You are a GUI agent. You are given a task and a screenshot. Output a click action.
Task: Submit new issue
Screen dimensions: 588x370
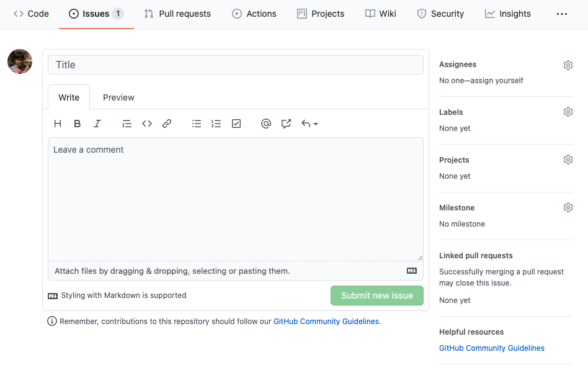pyautogui.click(x=377, y=296)
